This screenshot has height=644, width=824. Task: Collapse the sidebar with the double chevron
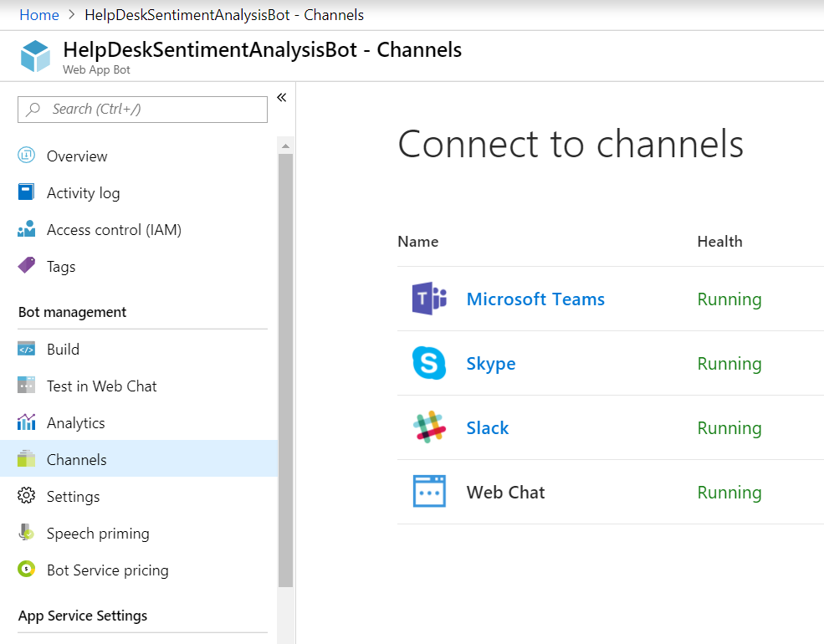pyautogui.click(x=282, y=98)
